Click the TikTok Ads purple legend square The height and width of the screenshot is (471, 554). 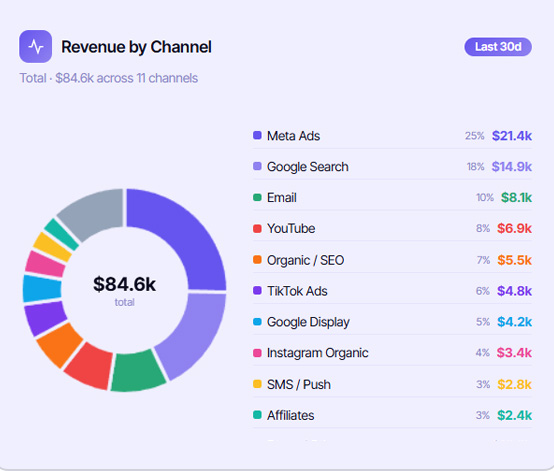(x=257, y=290)
